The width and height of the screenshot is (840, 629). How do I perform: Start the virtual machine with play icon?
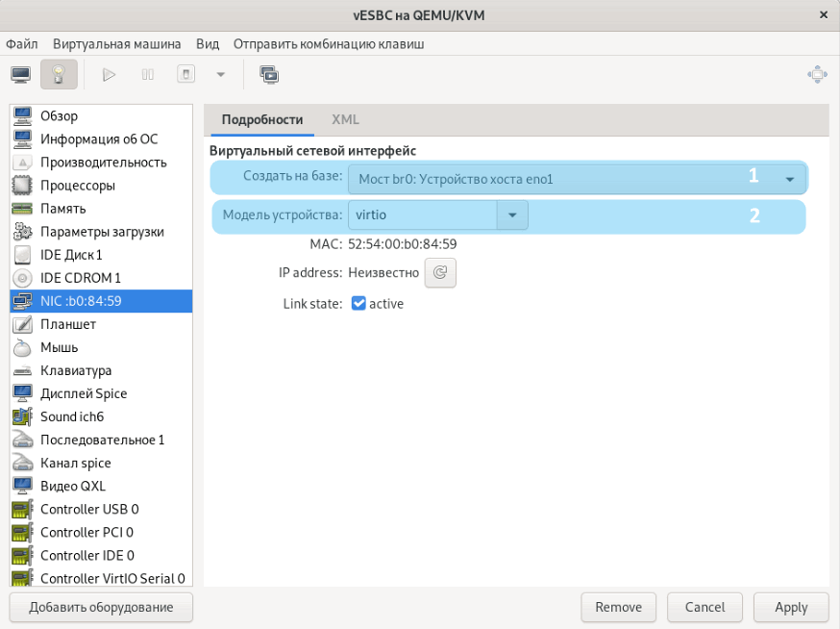point(109,74)
